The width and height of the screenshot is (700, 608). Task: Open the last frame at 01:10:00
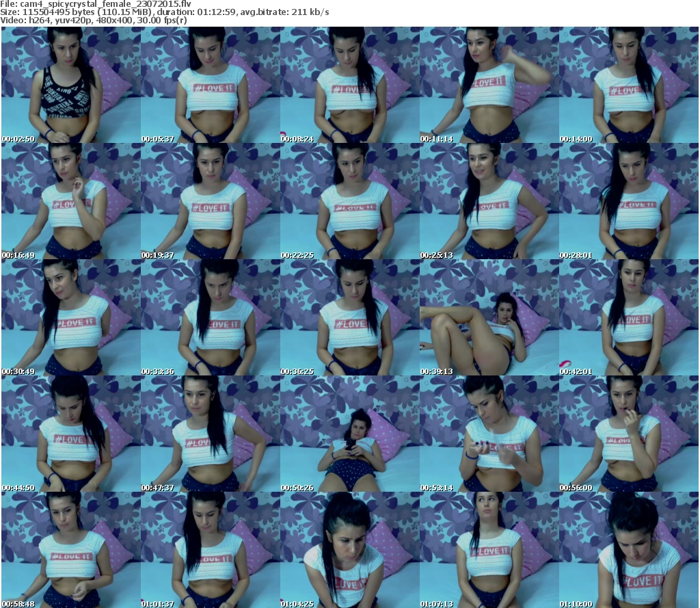[628, 550]
